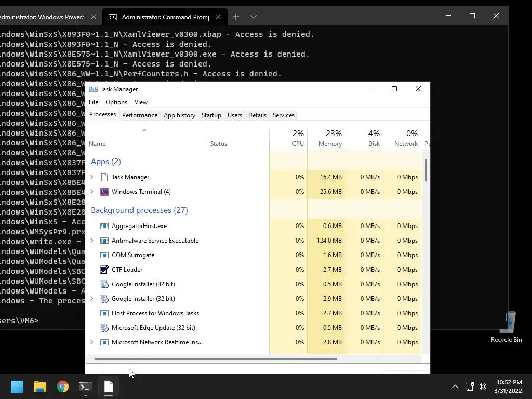532x399 pixels.
Task: Click the Task Manager process row icon
Action: pos(104,177)
